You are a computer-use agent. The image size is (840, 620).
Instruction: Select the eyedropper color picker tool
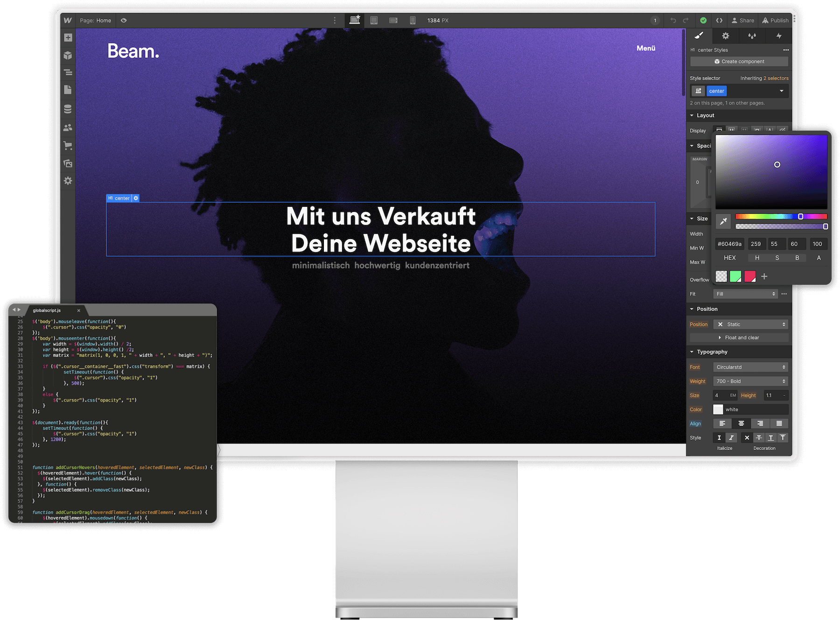[723, 221]
